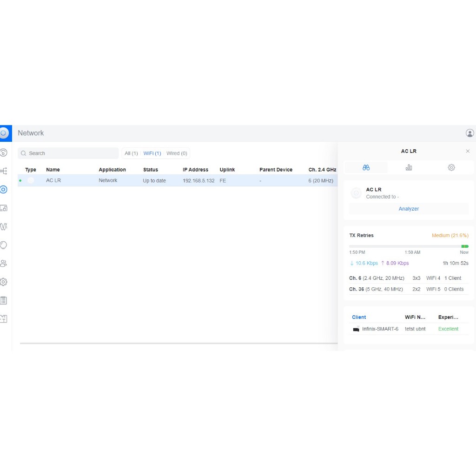Open the AC LR device settings tab
Viewport: 476px width, 476px height.
point(451,167)
